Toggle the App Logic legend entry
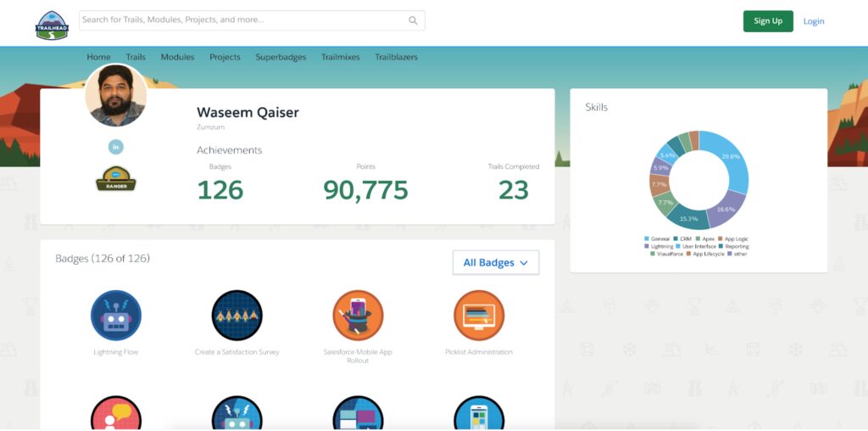 click(733, 238)
